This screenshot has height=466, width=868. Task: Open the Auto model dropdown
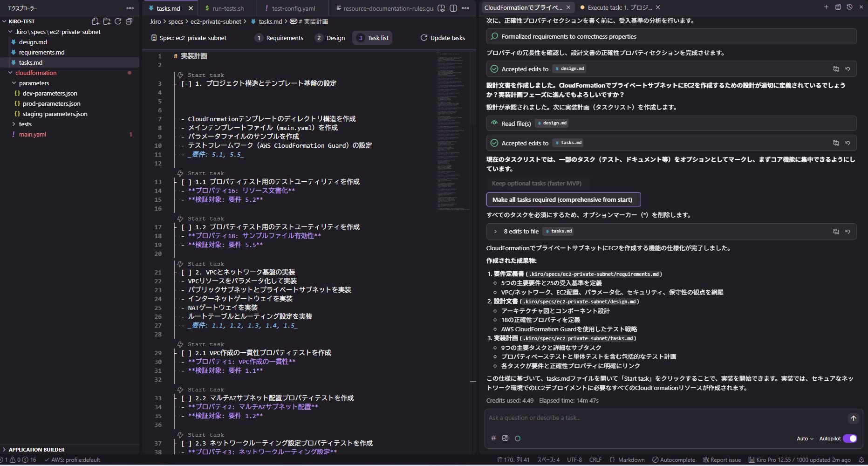[x=805, y=439]
